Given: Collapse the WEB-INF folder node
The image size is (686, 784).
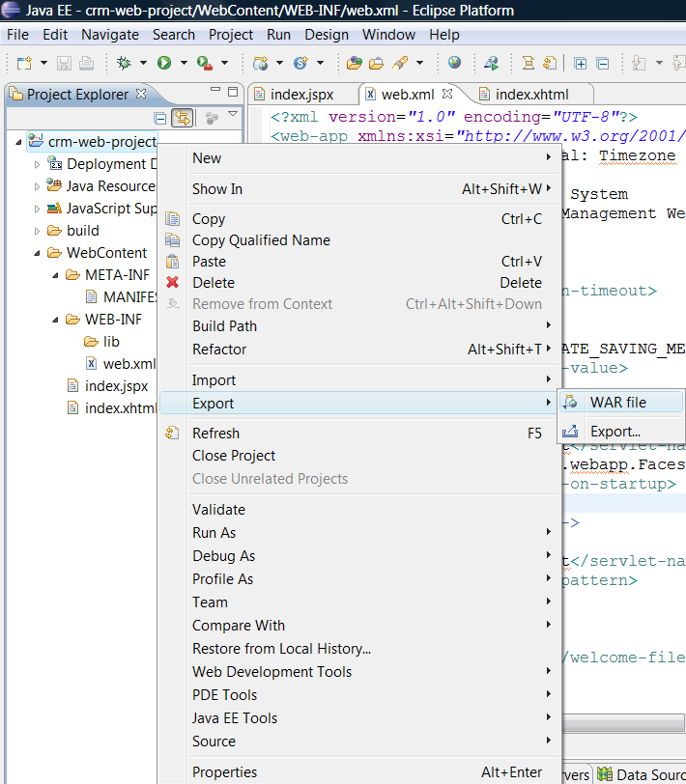Looking at the screenshot, I should pos(55,320).
